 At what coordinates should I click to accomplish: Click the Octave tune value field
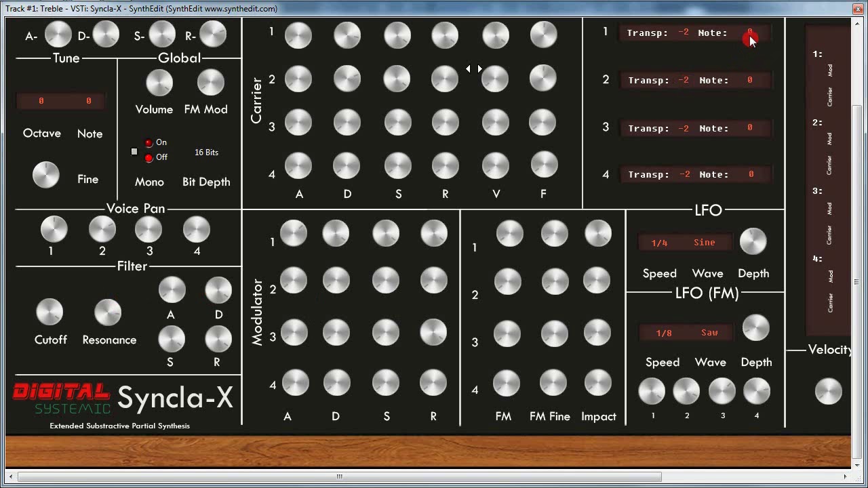click(x=41, y=101)
